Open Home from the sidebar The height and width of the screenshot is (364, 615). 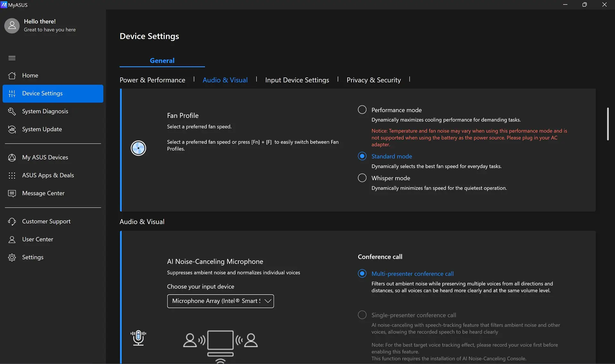pyautogui.click(x=53, y=76)
